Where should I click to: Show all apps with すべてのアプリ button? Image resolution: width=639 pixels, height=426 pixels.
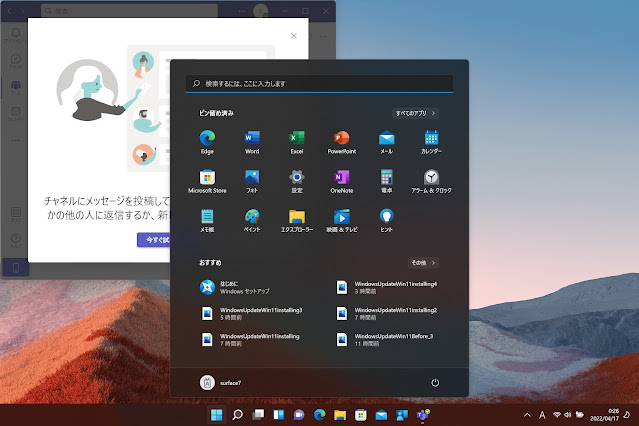pos(415,113)
